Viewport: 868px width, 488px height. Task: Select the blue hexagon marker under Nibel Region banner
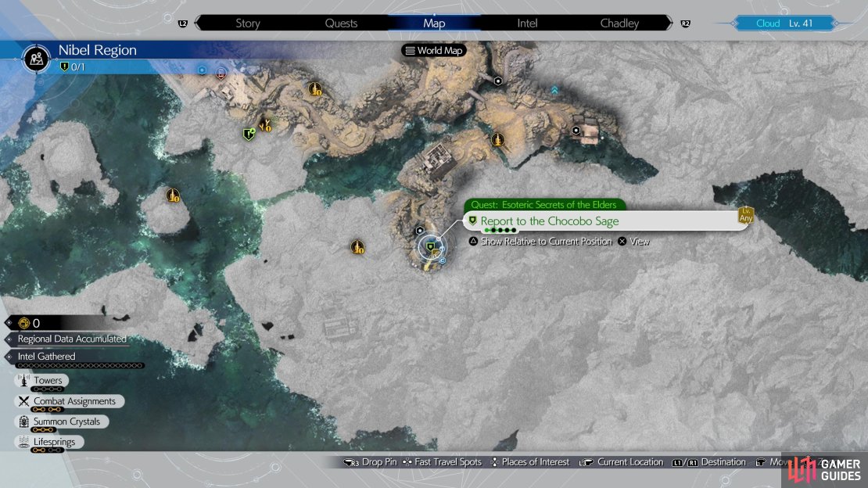(202, 70)
